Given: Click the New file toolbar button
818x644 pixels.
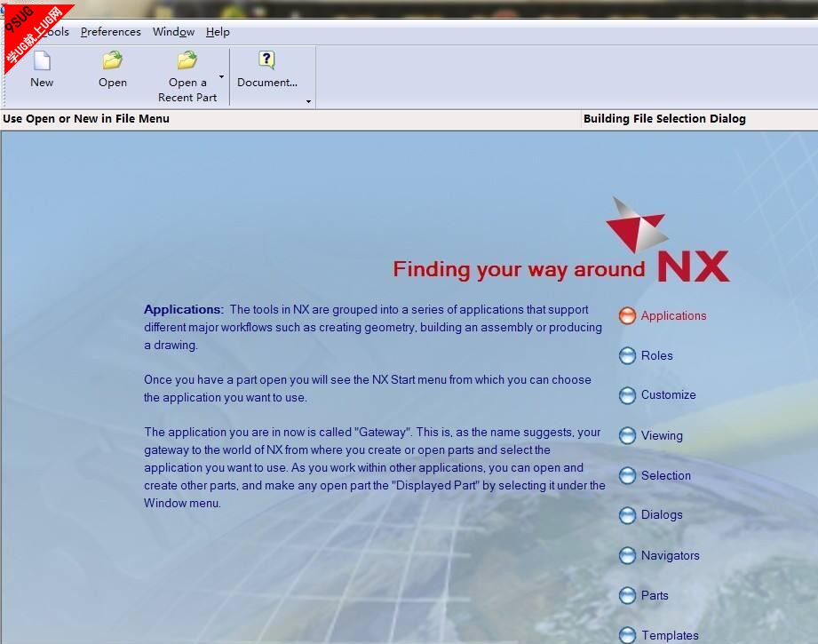Looking at the screenshot, I should 42,69.
